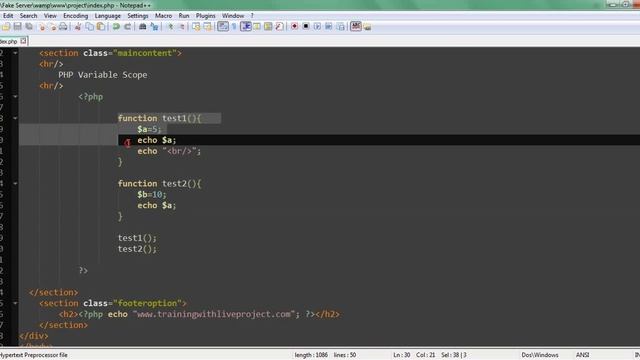Collapse the function test2 fold marker

15,184
